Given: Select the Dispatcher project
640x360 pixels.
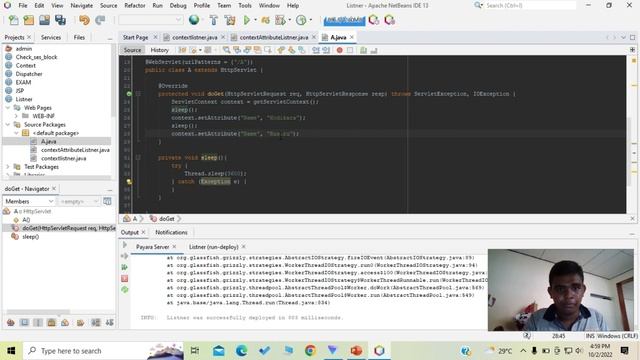Looking at the screenshot, I should [x=29, y=74].
